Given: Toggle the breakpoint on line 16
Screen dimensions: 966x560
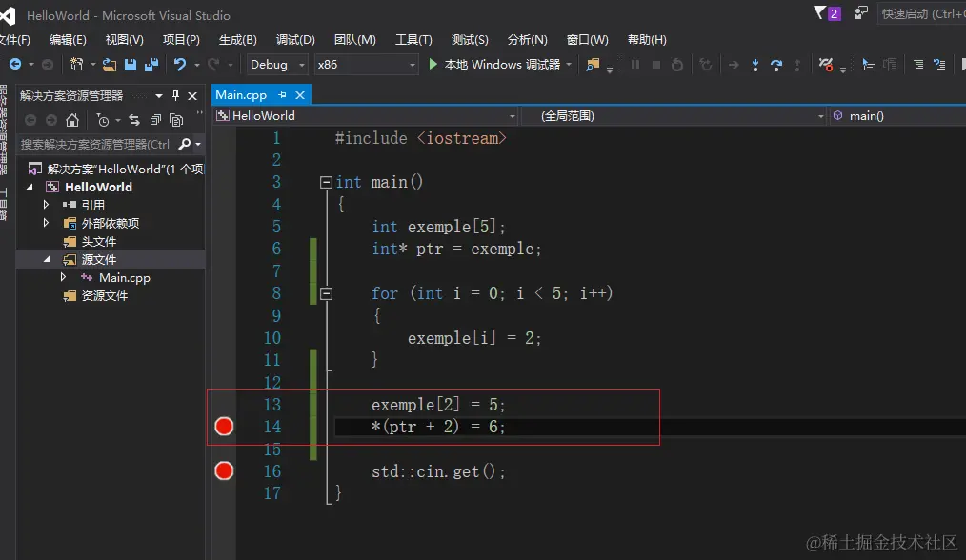Looking at the screenshot, I should point(224,470).
